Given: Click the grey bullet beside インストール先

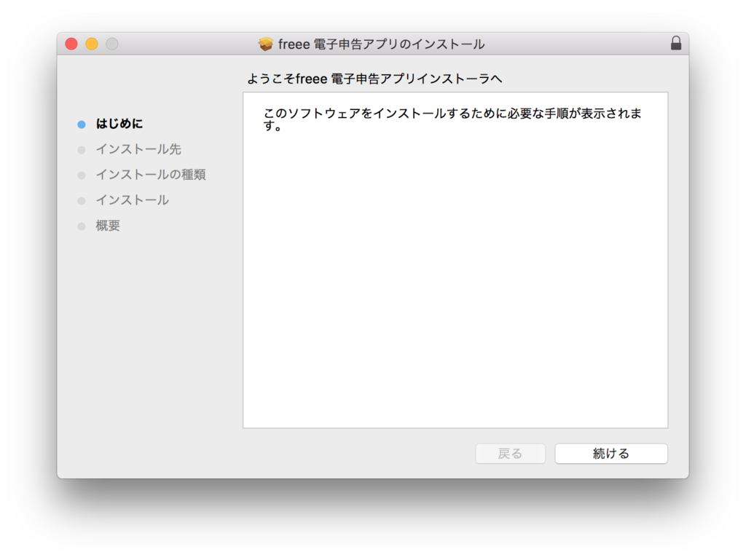Looking at the screenshot, I should [x=82, y=150].
